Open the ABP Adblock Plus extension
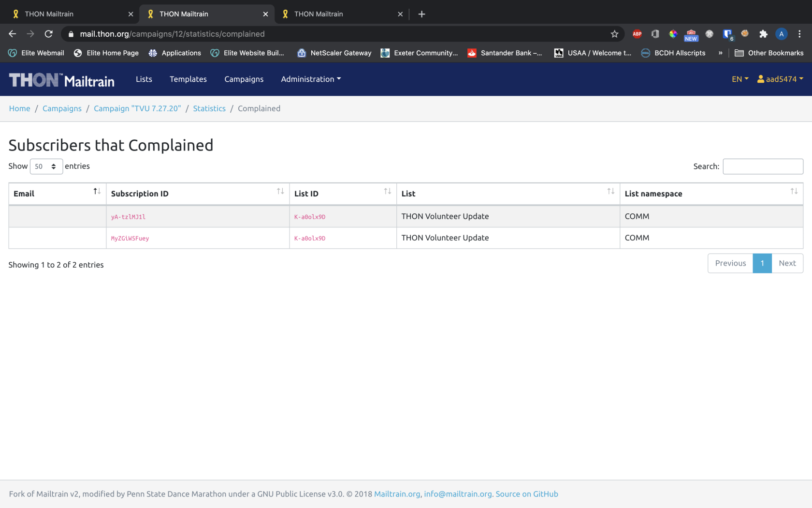Viewport: 812px width, 508px height. click(x=637, y=34)
